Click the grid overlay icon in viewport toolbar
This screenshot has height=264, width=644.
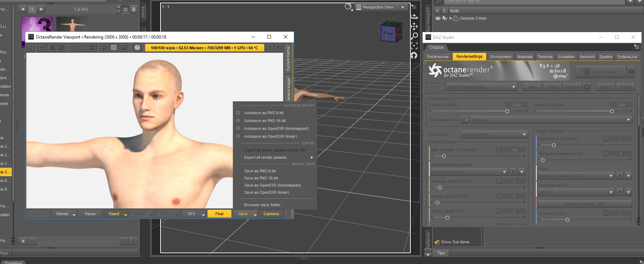(114, 47)
